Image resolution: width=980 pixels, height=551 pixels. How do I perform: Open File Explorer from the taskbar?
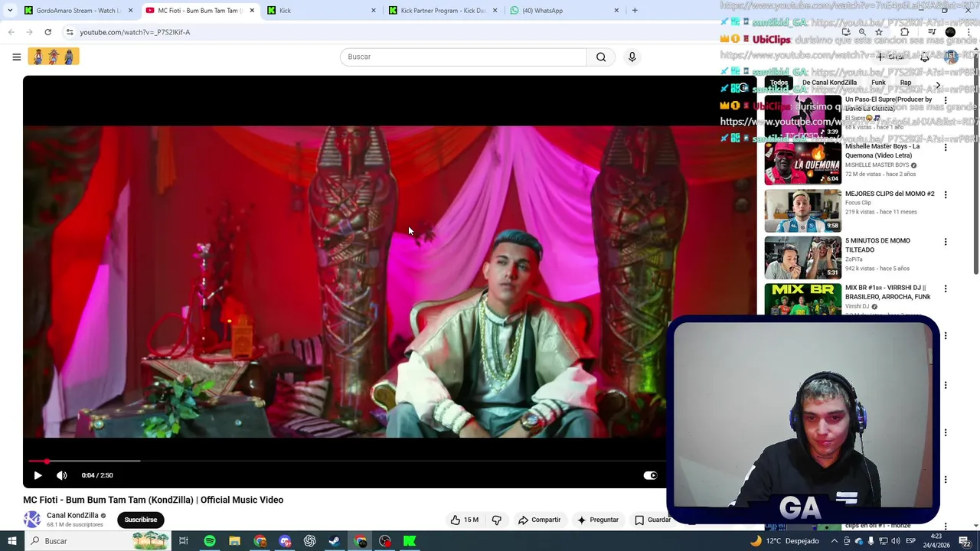tap(234, 541)
